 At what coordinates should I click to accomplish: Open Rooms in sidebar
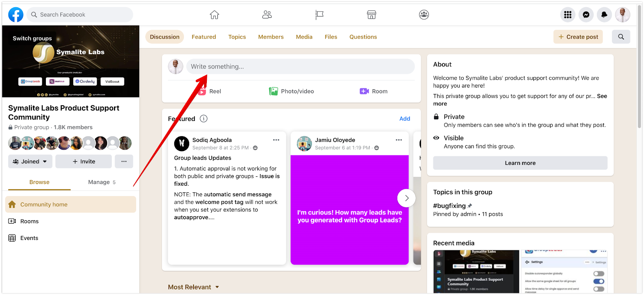pos(71,221)
